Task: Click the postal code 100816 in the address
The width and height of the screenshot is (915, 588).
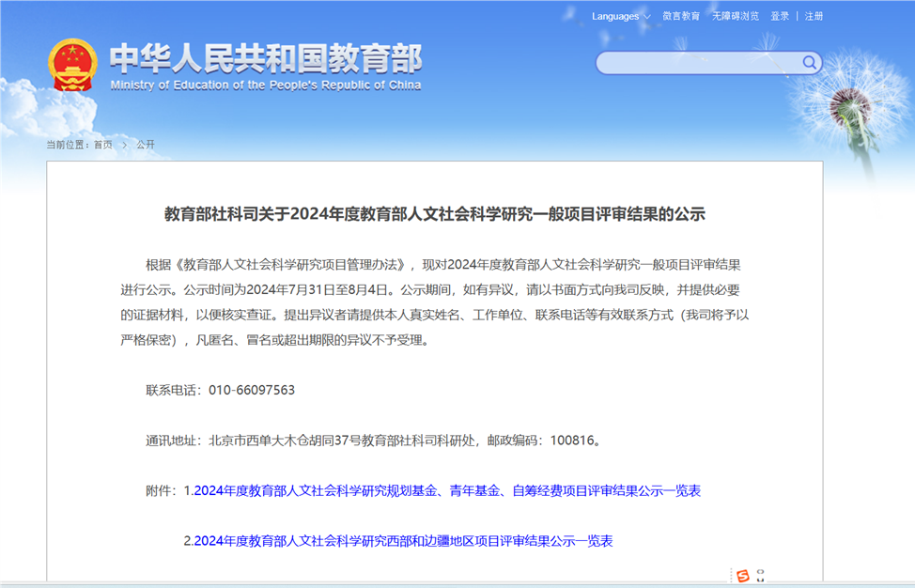Action: [x=575, y=441]
